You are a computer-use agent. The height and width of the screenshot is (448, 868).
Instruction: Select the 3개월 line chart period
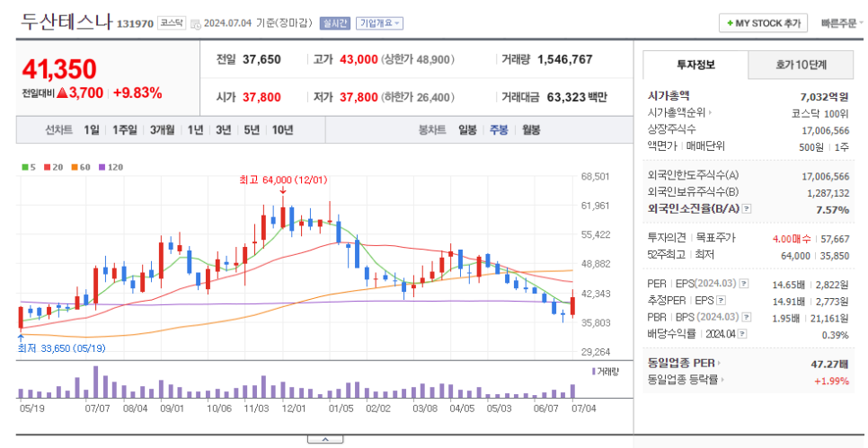[x=163, y=130]
